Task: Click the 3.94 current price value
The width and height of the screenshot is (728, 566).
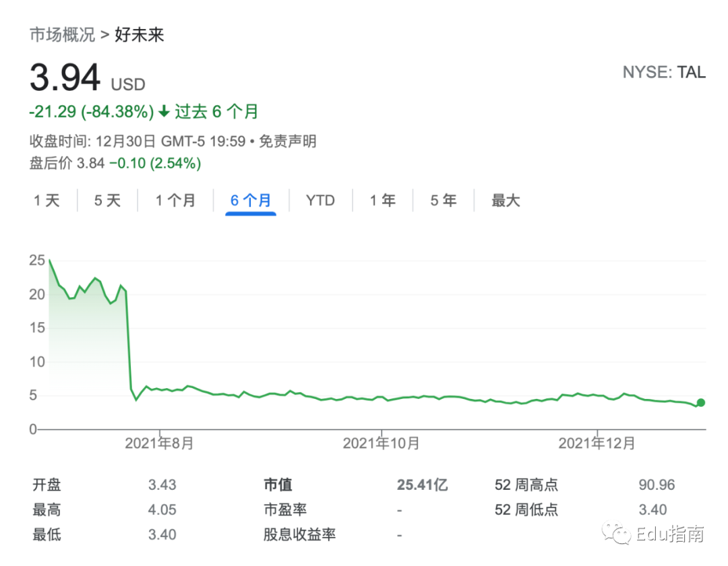Action: click(x=65, y=77)
